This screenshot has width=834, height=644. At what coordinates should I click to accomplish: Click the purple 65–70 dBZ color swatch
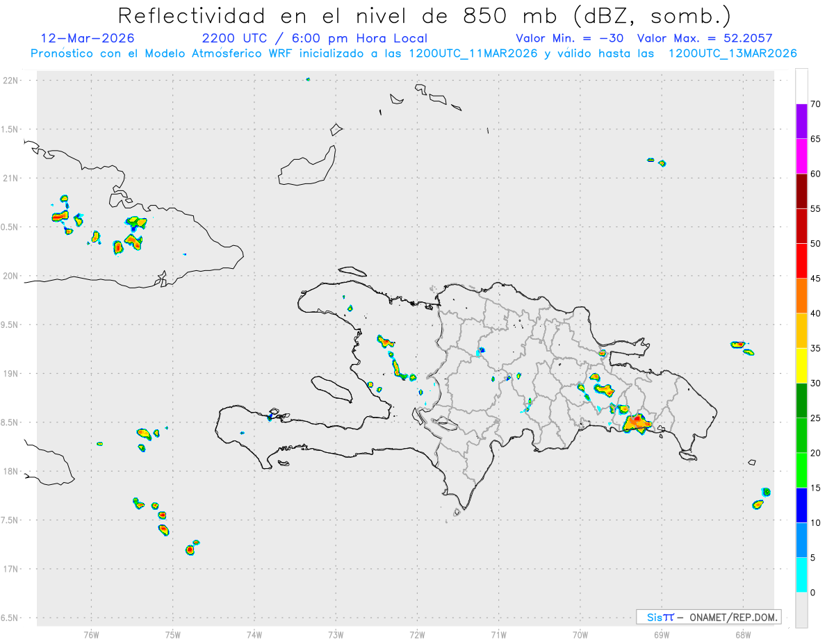click(x=801, y=121)
